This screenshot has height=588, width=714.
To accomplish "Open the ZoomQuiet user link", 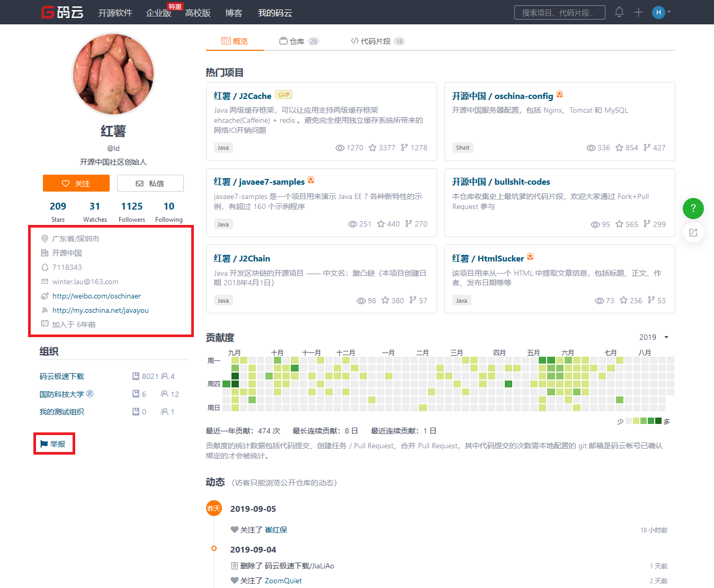I will point(283,581).
